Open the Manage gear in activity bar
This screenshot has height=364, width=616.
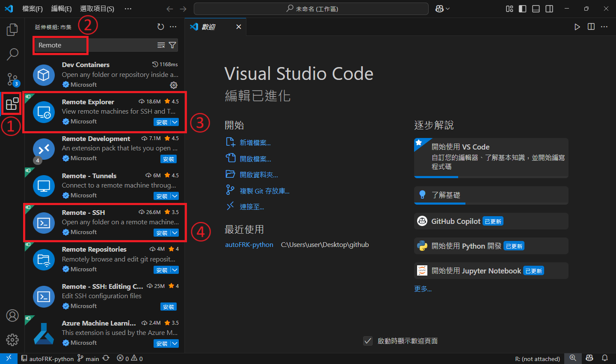12,340
